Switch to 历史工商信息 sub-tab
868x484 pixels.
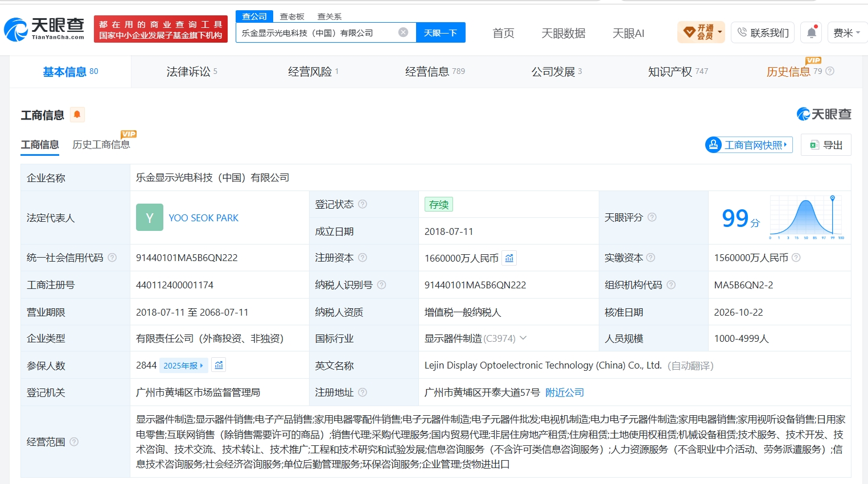(x=101, y=144)
